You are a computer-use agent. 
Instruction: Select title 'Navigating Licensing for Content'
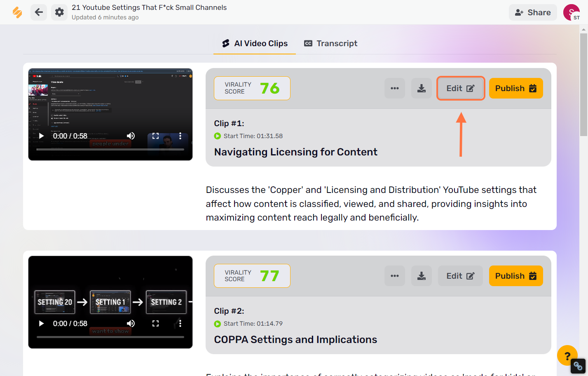[x=296, y=152]
